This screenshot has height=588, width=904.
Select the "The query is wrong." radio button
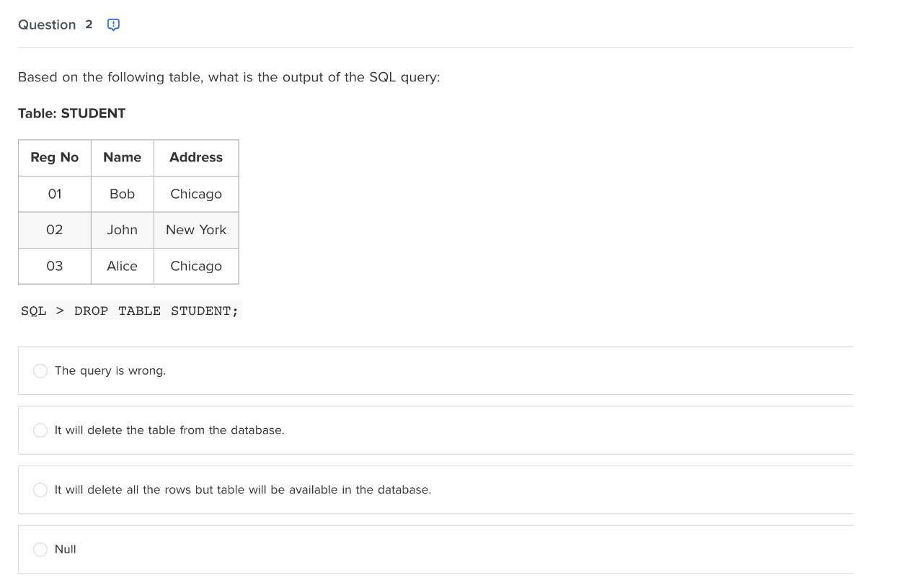40,370
